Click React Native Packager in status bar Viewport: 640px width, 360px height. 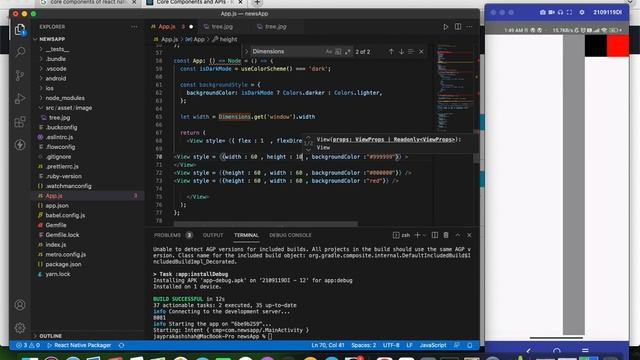pyautogui.click(x=79, y=345)
